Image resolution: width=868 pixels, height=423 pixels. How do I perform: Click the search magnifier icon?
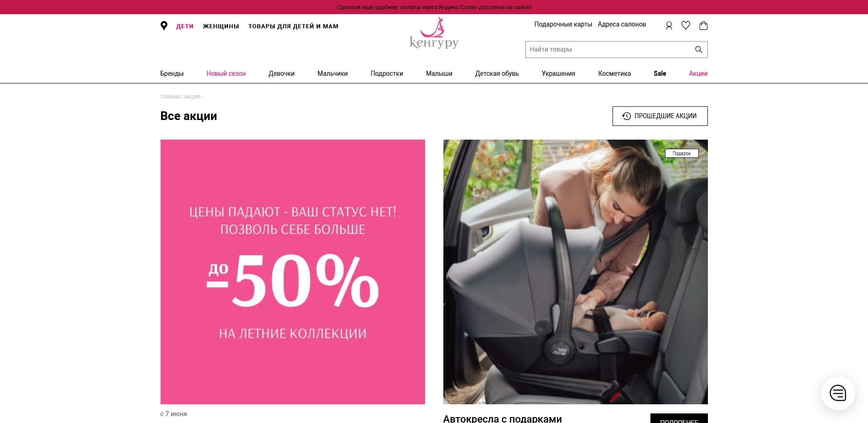coord(698,50)
